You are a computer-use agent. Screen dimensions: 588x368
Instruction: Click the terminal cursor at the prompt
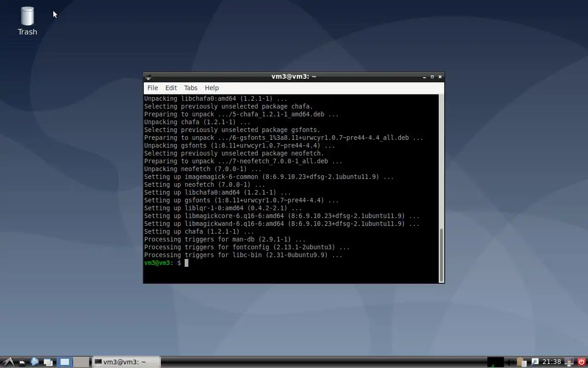pos(187,263)
